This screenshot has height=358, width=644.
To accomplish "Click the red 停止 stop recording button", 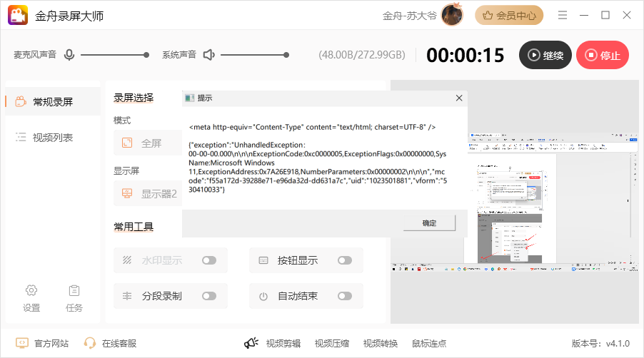I will (x=603, y=55).
